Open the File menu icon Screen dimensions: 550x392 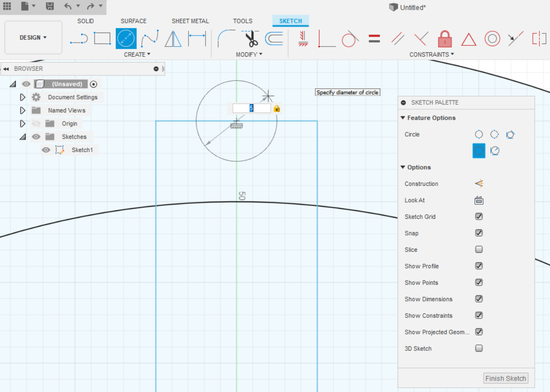tap(25, 6)
